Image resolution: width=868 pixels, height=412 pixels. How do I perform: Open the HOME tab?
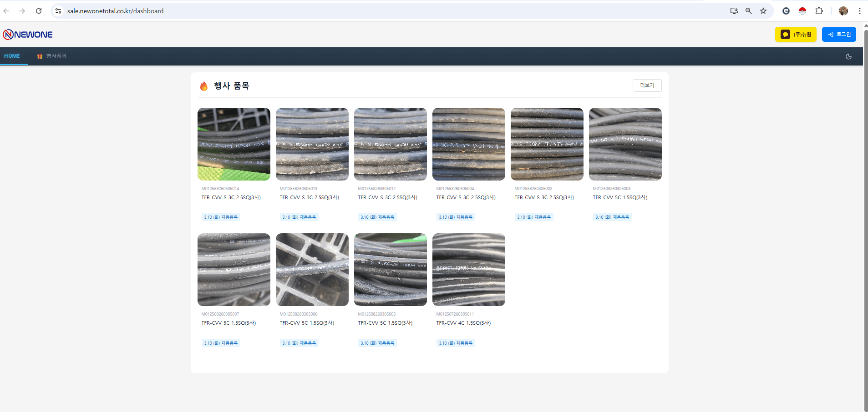click(12, 56)
